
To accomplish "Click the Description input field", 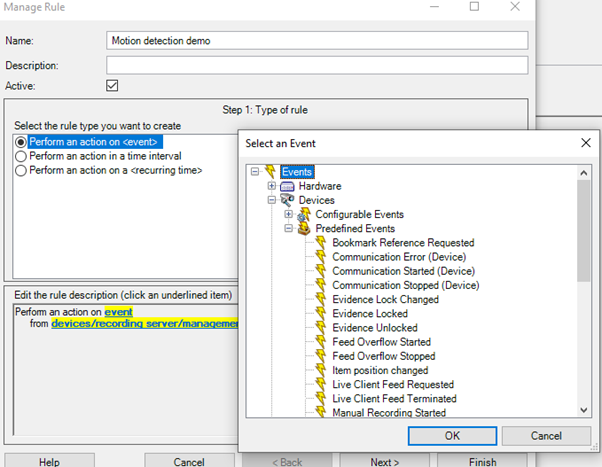I will point(316,65).
